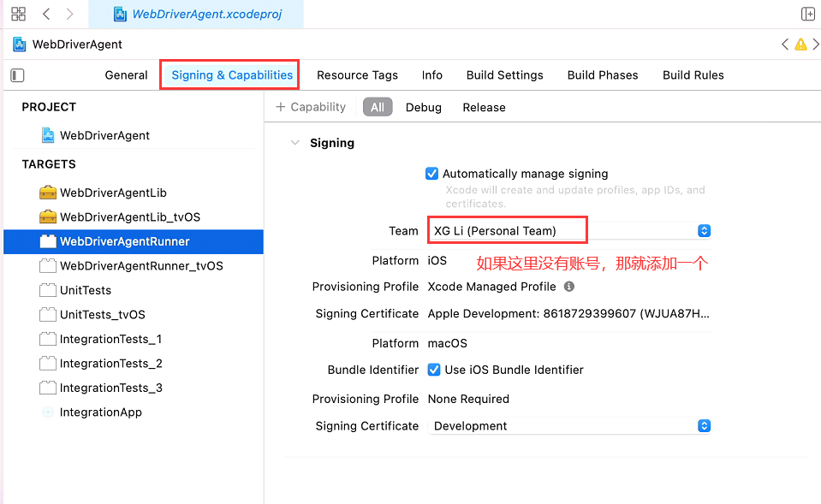Click the iOS platform value

pos(437,261)
